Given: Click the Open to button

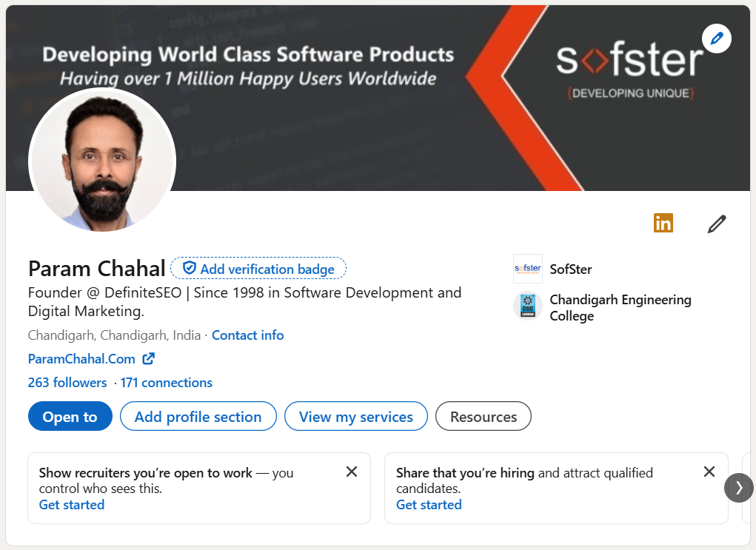Looking at the screenshot, I should [70, 416].
